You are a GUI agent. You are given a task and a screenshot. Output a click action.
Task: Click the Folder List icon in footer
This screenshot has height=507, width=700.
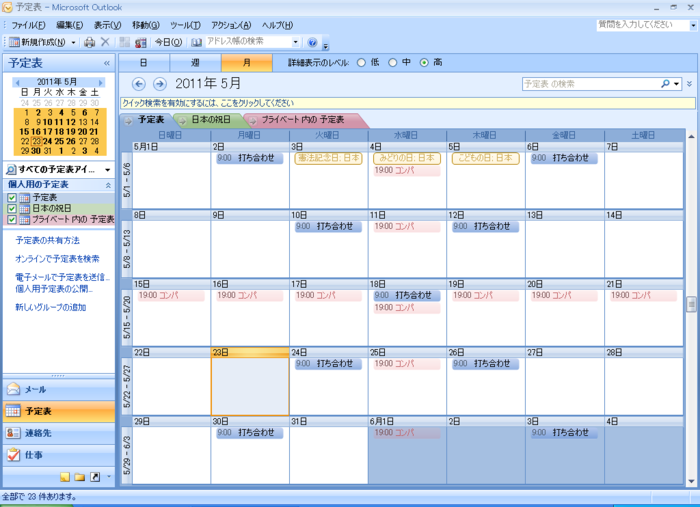click(80, 478)
